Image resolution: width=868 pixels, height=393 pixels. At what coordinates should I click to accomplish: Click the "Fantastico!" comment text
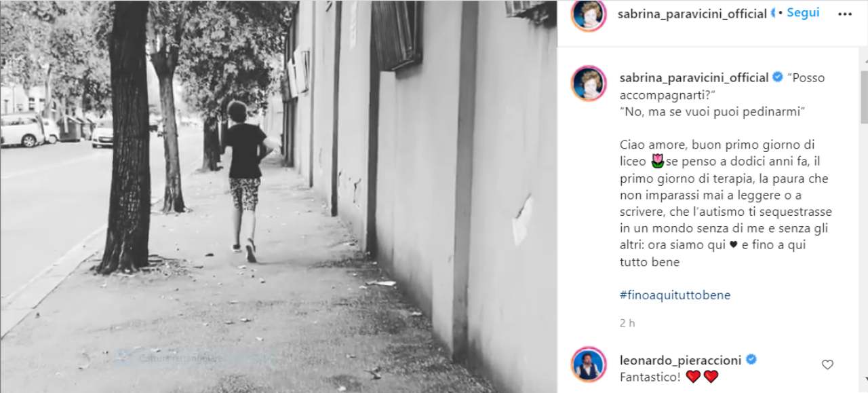click(651, 377)
